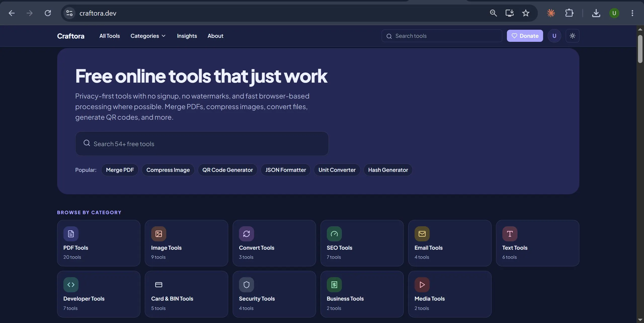
Task: Go to All Tools in navigation
Action: [109, 36]
